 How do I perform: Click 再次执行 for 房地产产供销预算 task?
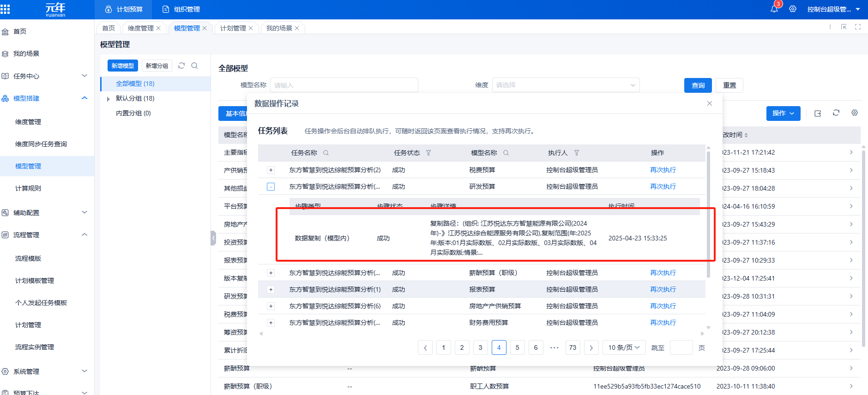663,306
